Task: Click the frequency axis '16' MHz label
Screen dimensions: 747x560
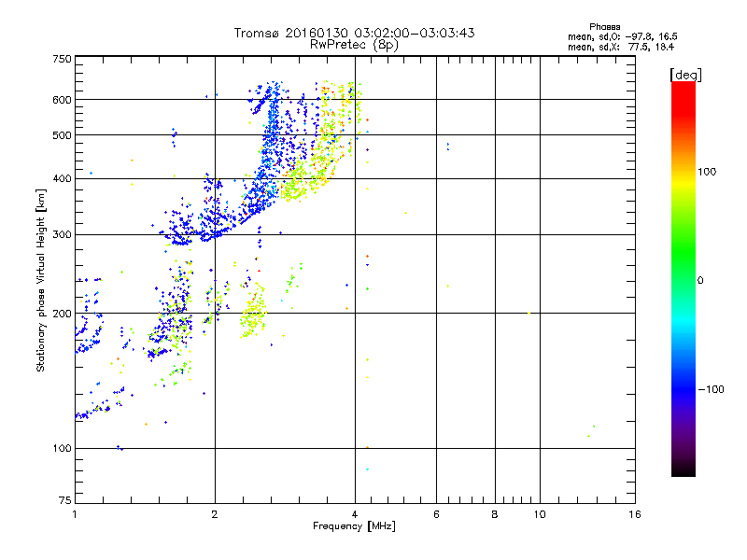Action: (x=635, y=514)
